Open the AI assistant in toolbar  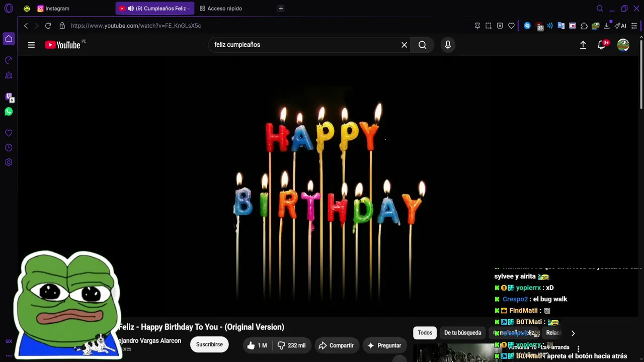tap(620, 26)
